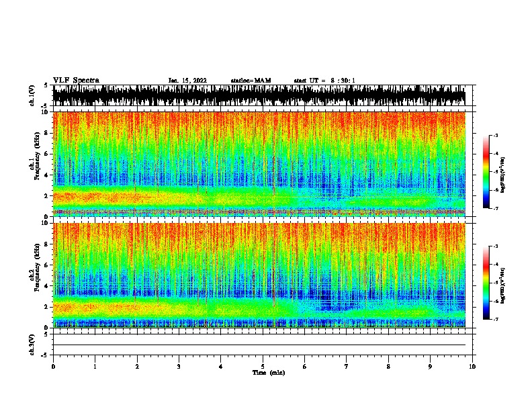Click the 7 minute tick label on time axis
The height and width of the screenshot is (411, 532).
pyautogui.click(x=347, y=367)
